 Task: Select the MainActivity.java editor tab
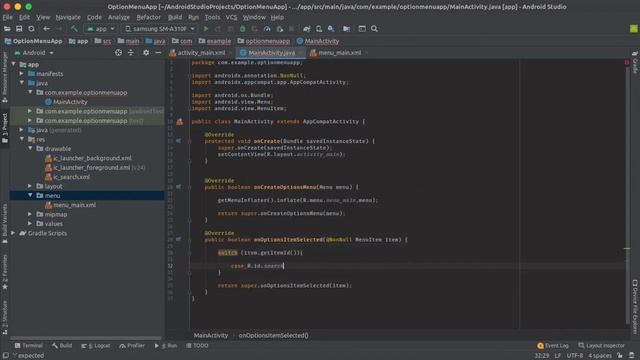coord(270,53)
